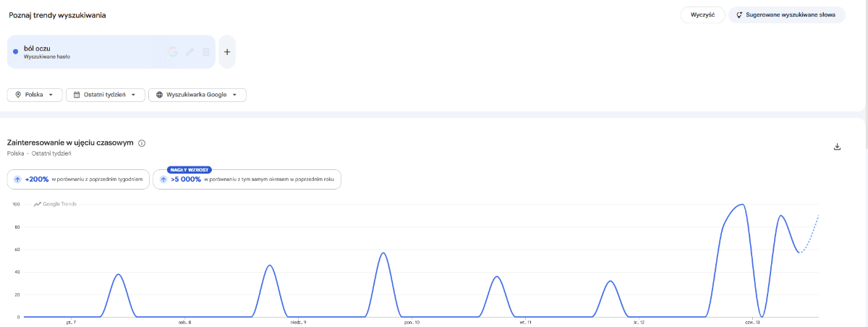
Task: Click the 'ból oczu' search term text
Action: pyautogui.click(x=37, y=48)
